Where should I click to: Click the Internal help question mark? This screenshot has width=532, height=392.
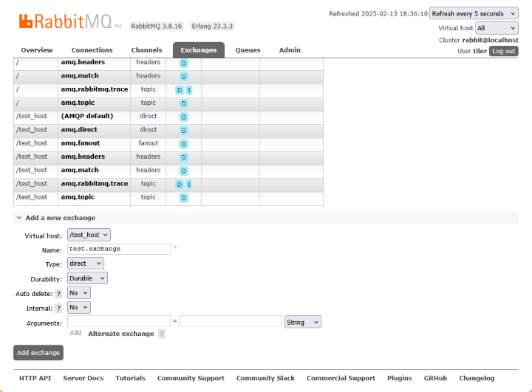click(x=58, y=309)
